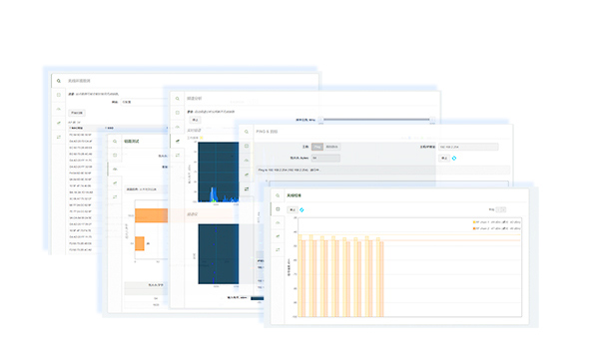Select the spectrum icon in the spectrum analyzer sidebar
Screen dimensions: 589x364
point(178,141)
